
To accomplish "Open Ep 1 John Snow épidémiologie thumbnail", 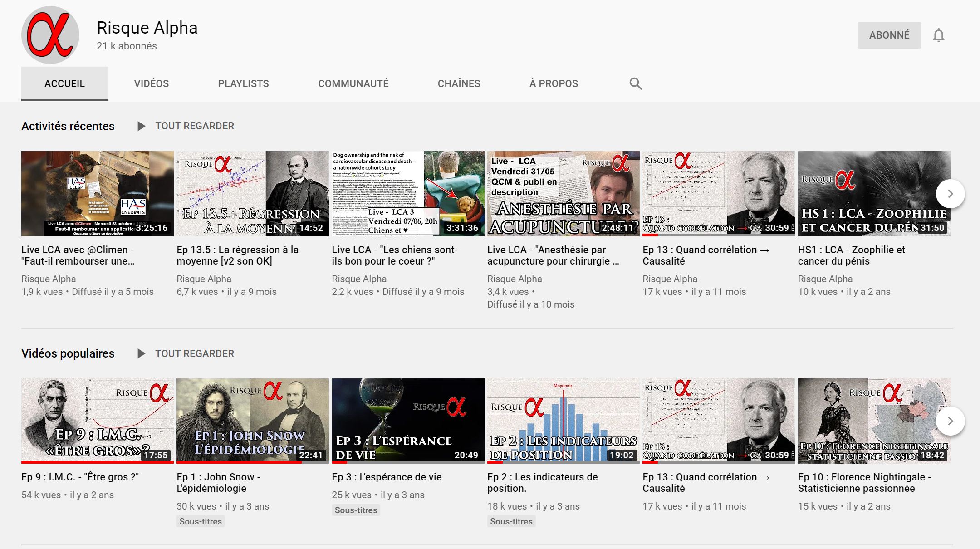I will click(253, 421).
